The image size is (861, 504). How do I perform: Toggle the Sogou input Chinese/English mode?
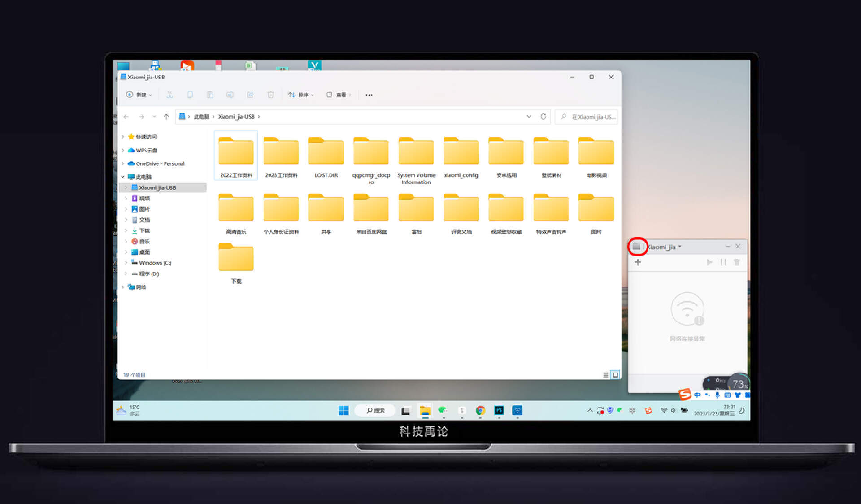(x=697, y=395)
